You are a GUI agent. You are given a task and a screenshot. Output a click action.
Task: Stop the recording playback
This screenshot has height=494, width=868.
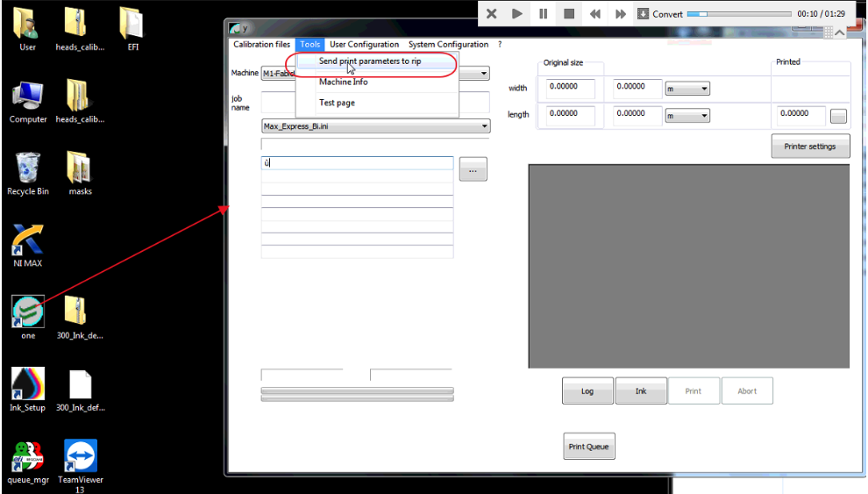click(569, 14)
